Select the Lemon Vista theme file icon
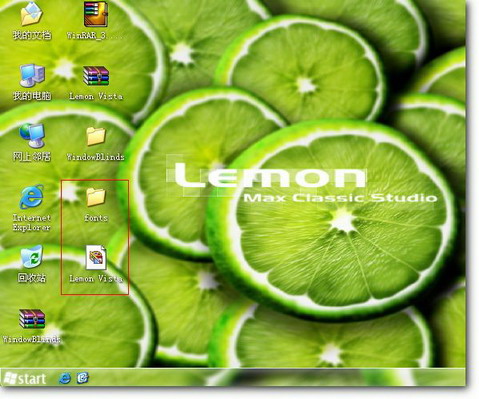Image resolution: width=479 pixels, height=399 pixels. tap(96, 257)
